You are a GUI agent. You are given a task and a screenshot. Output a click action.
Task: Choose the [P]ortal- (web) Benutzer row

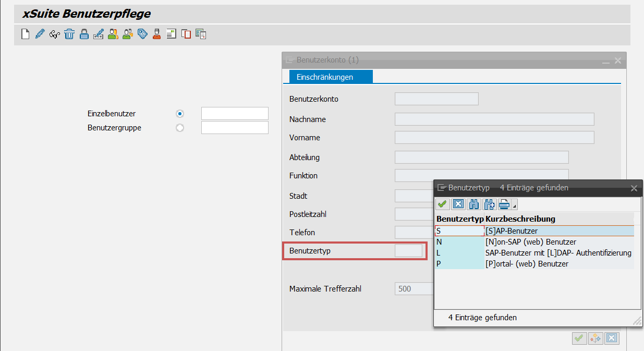[x=526, y=264]
